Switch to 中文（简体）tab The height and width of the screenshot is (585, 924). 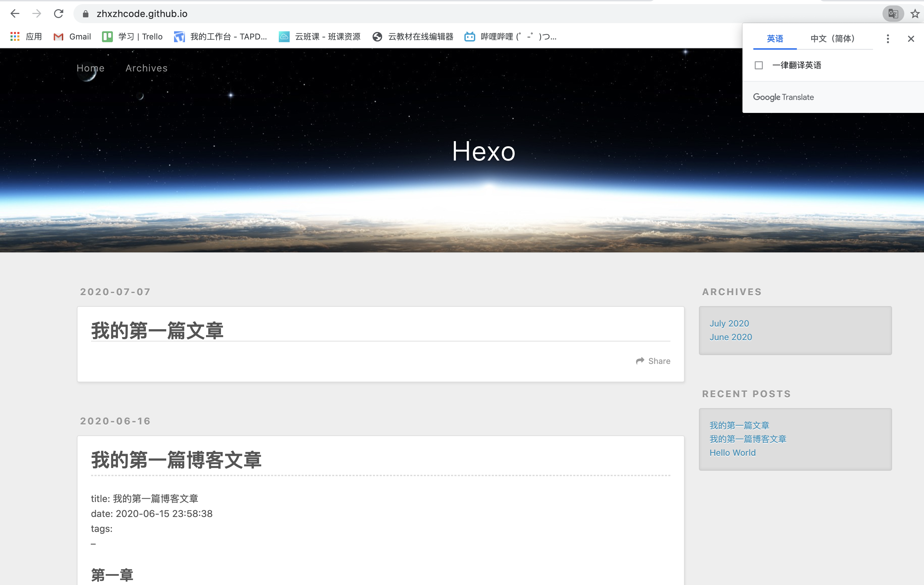832,38
